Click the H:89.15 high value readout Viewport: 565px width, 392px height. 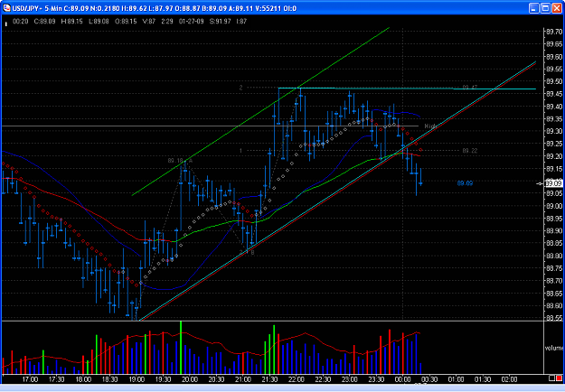pyautogui.click(x=71, y=22)
